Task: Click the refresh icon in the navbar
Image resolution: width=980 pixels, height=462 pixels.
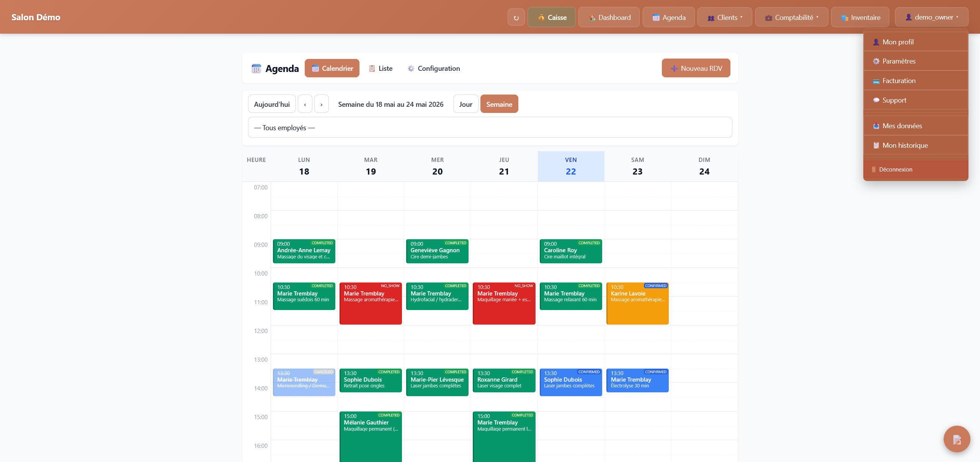Action: [516, 17]
